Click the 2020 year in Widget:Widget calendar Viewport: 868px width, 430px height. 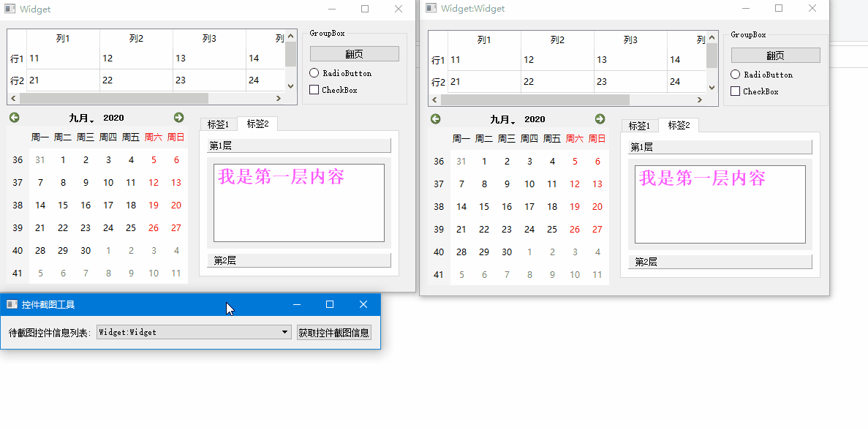(x=535, y=119)
